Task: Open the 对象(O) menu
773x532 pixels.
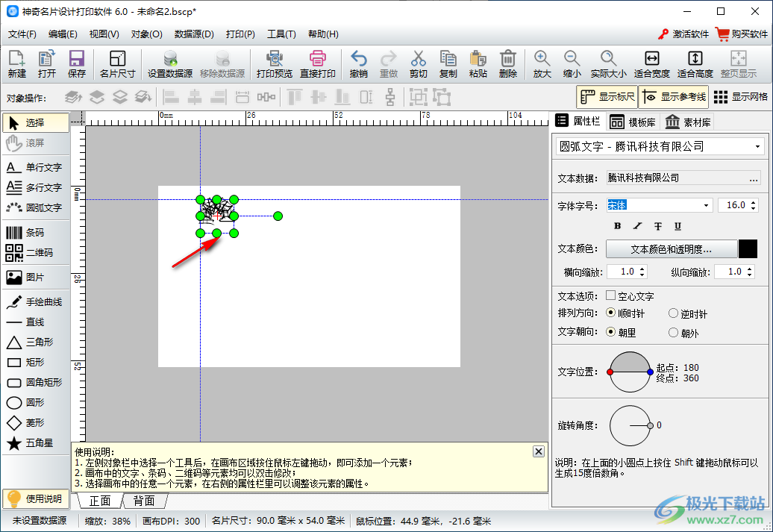Action: pos(146,34)
